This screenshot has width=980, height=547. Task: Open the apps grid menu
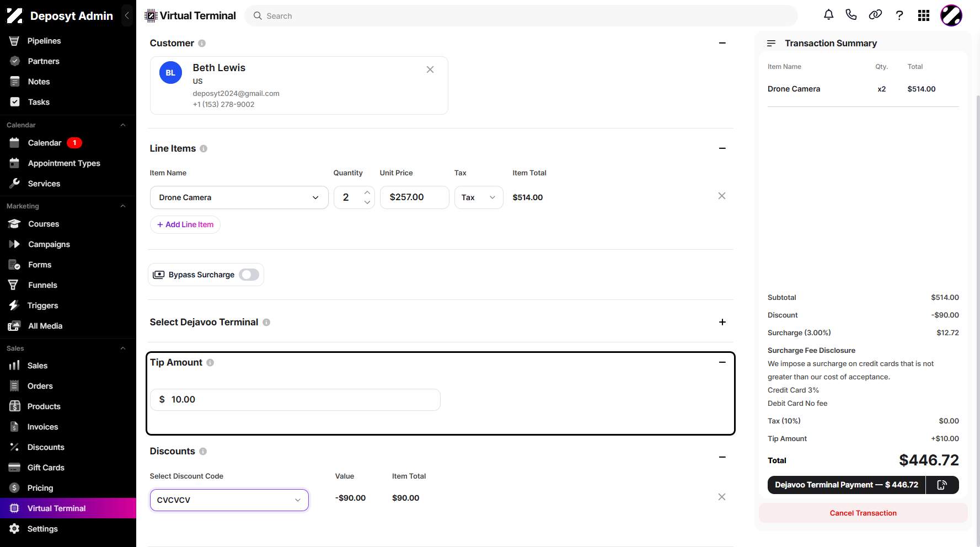[x=924, y=15]
